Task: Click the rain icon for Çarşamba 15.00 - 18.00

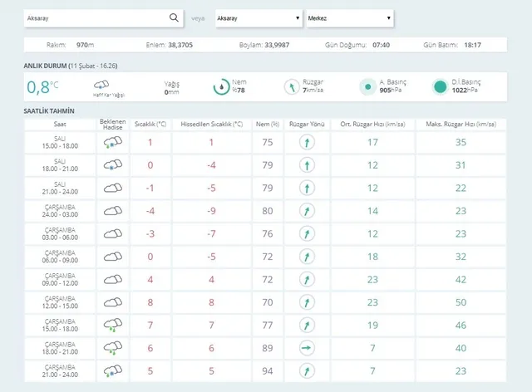Action: coord(113,326)
